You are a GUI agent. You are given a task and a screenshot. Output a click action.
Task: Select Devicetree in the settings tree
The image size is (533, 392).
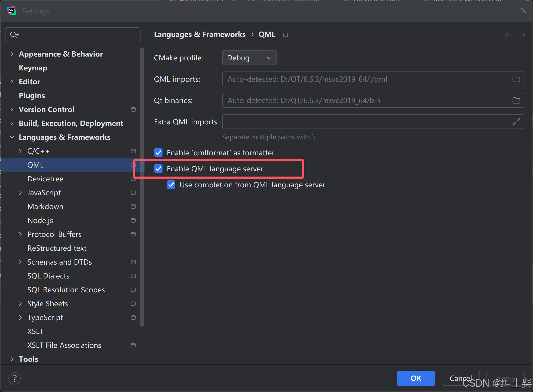45,179
